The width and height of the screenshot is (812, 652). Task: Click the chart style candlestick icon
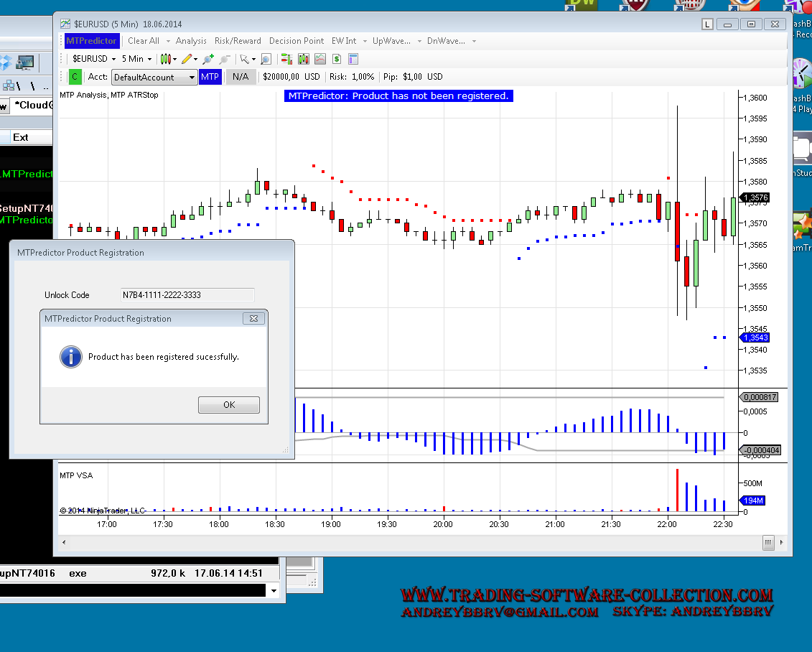(166, 59)
